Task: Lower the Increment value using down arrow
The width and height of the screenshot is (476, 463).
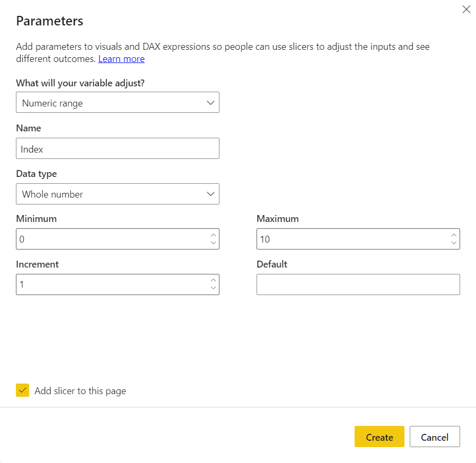Action: 213,288
